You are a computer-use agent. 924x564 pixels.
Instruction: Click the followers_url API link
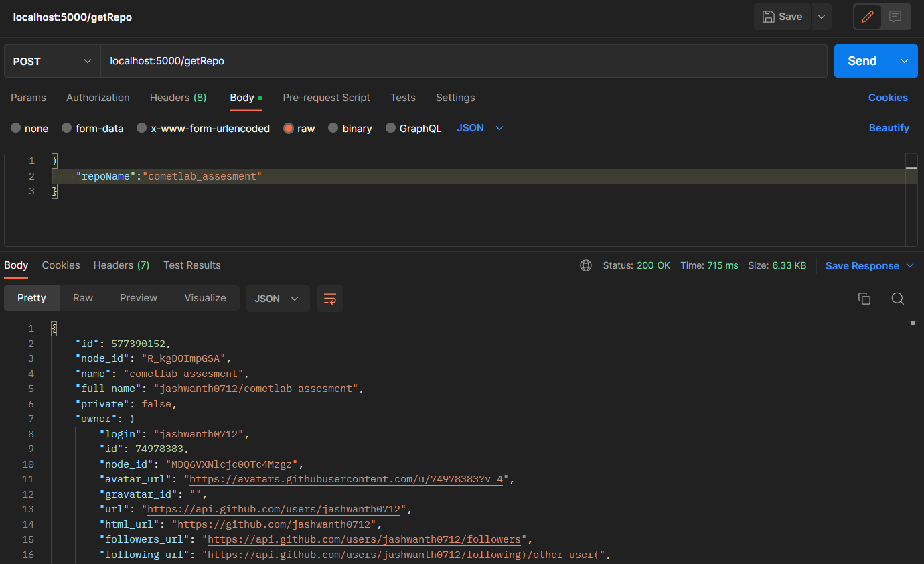(364, 539)
